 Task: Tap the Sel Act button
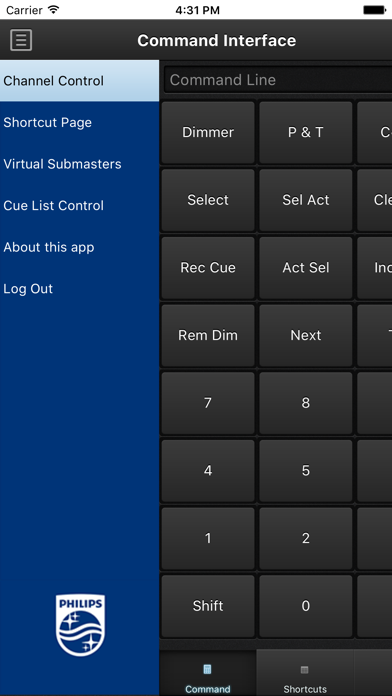pos(306,200)
